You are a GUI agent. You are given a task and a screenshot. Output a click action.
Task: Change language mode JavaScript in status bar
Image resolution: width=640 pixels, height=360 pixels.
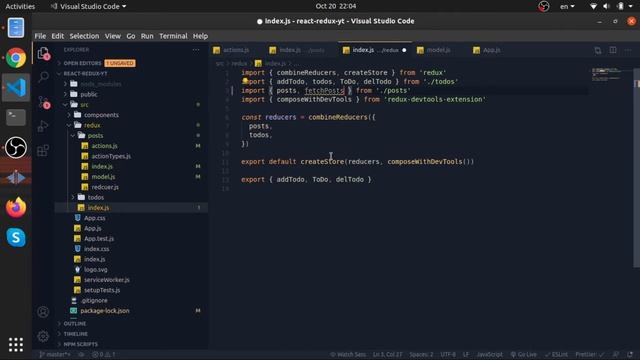[490, 355]
